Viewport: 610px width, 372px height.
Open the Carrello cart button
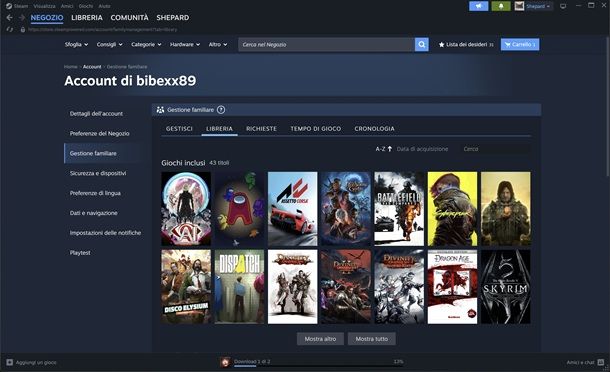(520, 44)
